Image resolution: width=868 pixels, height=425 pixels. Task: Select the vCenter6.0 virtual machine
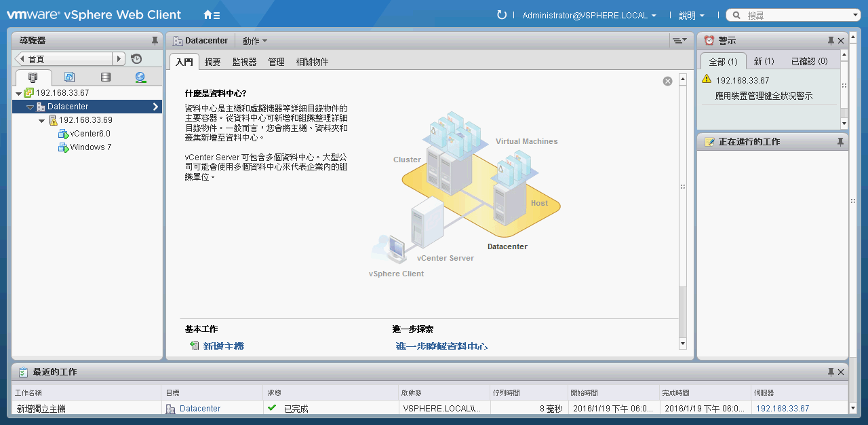pos(90,134)
